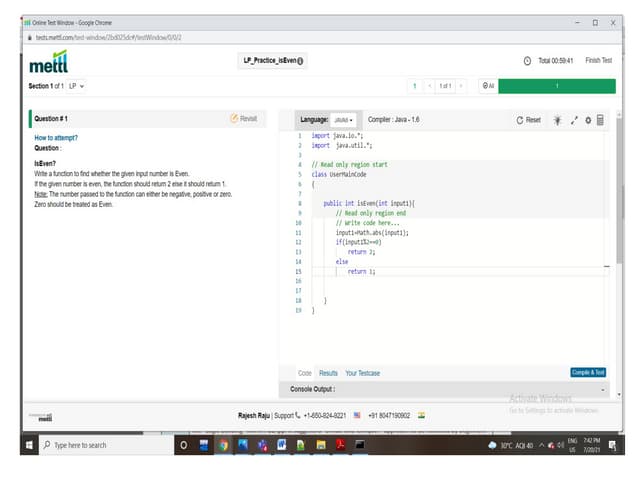Screen dimensions: 640x480
Task: Click the Finish Test link
Action: (599, 61)
